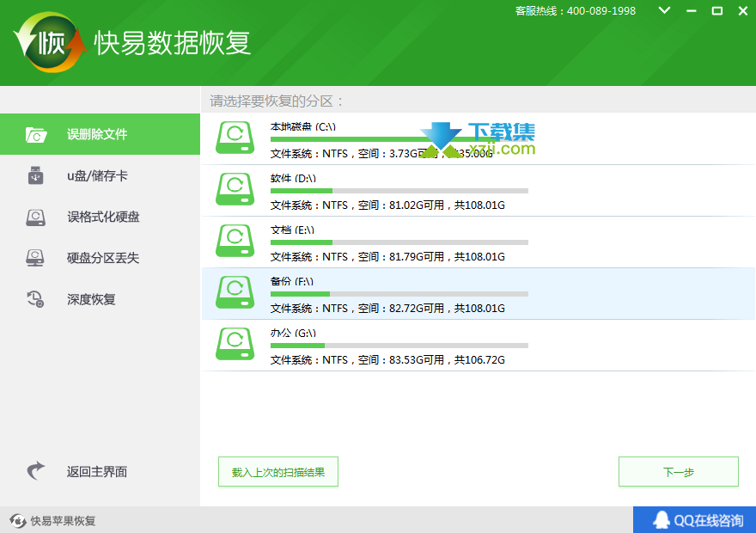
Task: Switch to u盘/储存卡 recovery mode
Action: [100, 175]
